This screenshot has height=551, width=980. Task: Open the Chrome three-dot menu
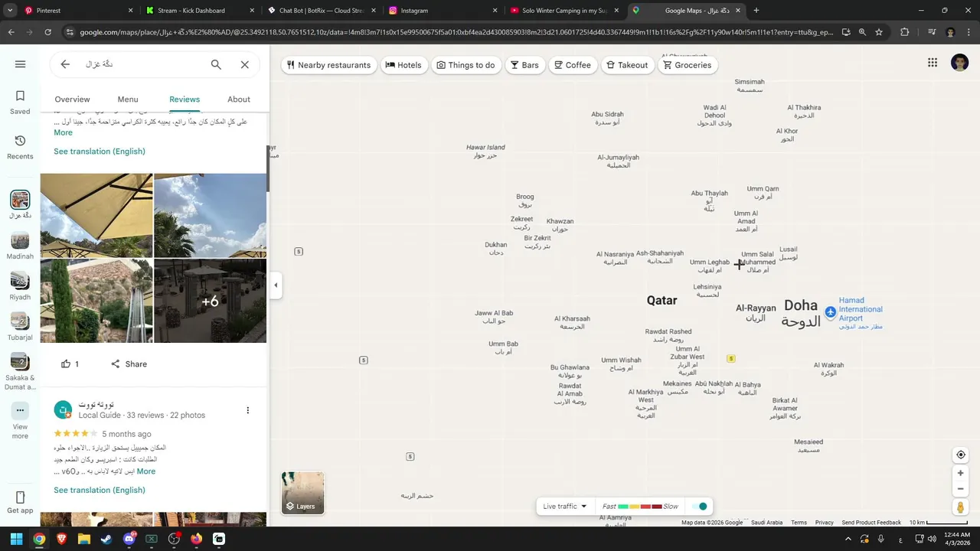click(968, 32)
